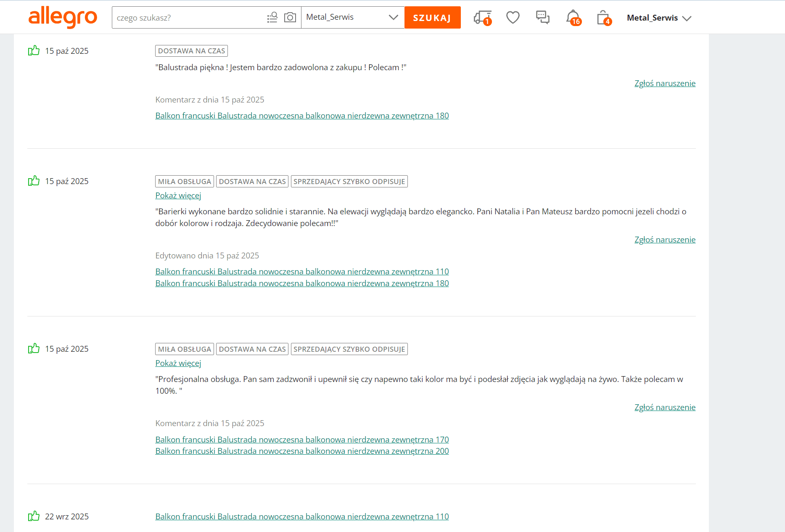
Task: Open the Balkon francuski 200 product link
Action: 302,451
